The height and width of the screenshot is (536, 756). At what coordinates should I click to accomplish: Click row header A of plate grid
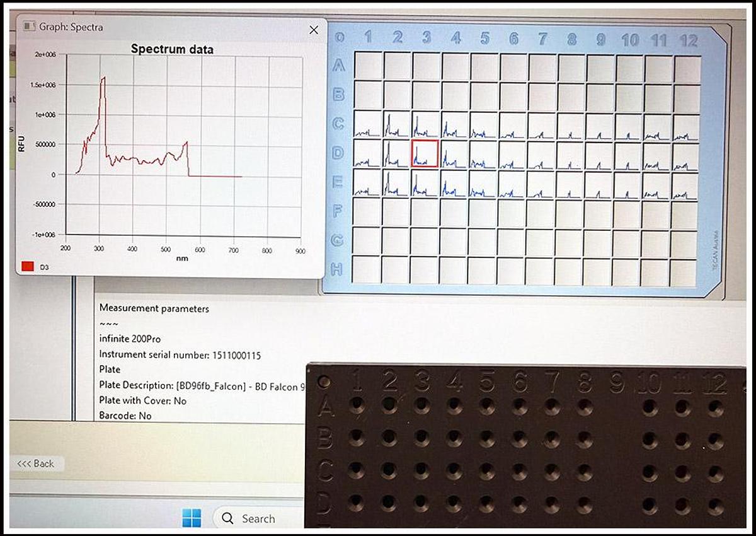(x=338, y=66)
